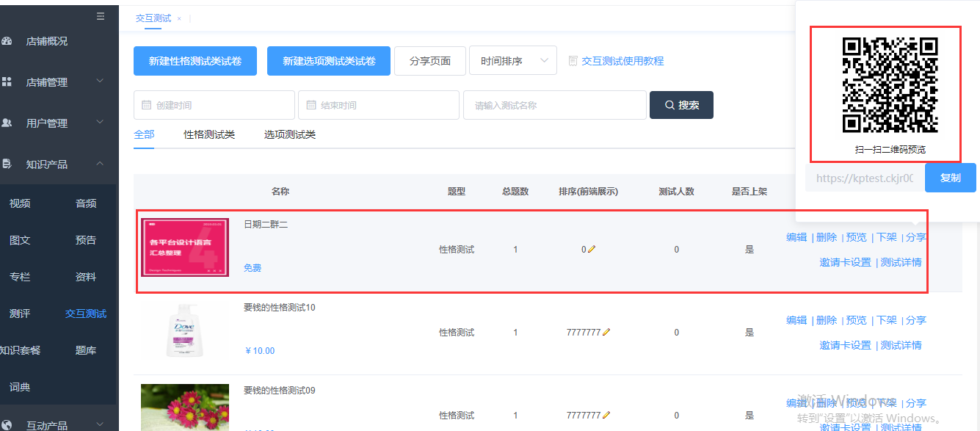Click the 店铺管理 grid icon
This screenshot has height=431, width=980.
7,82
